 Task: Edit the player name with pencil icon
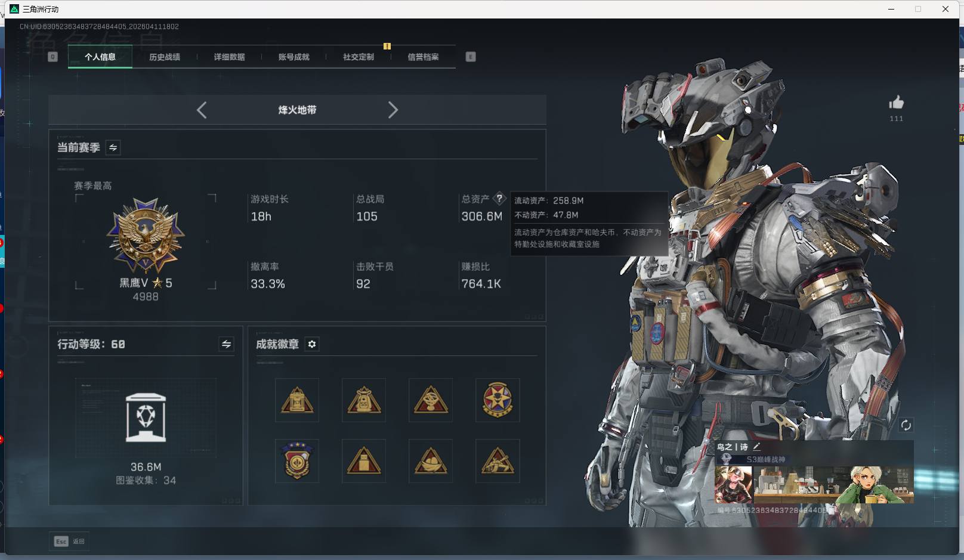point(757,446)
